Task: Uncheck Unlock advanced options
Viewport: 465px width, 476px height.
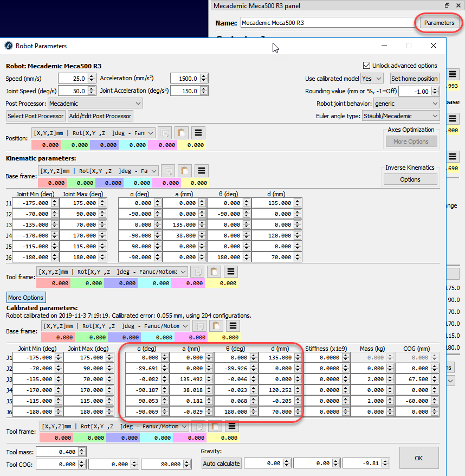Action: coord(367,66)
